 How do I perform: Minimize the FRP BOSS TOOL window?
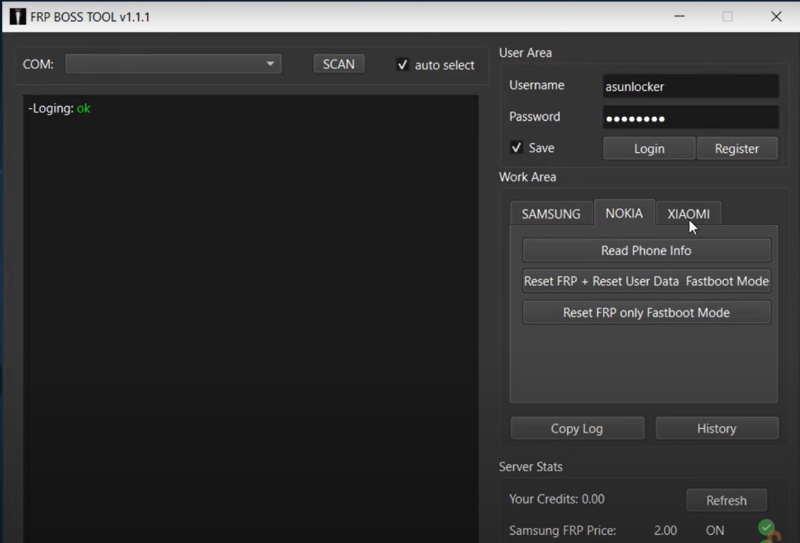click(x=679, y=16)
